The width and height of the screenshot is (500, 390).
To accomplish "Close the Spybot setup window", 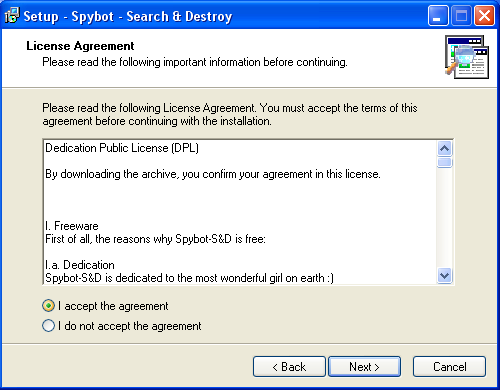I will (x=484, y=15).
